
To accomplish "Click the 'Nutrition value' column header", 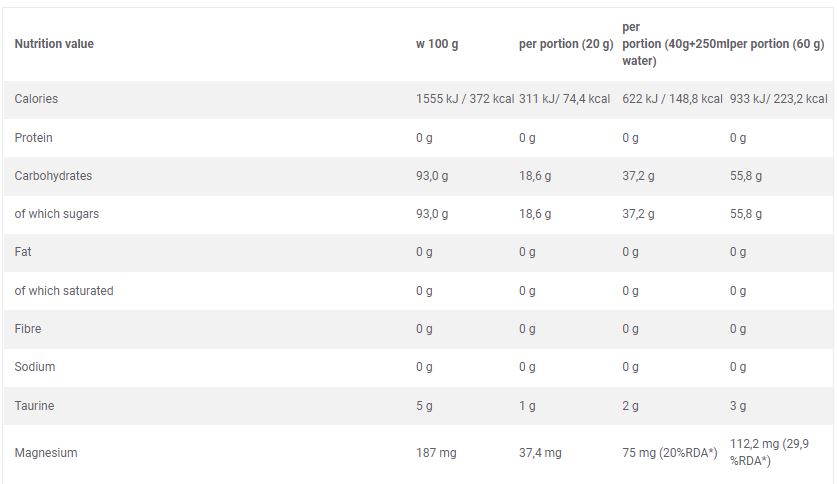I will pyautogui.click(x=54, y=44).
